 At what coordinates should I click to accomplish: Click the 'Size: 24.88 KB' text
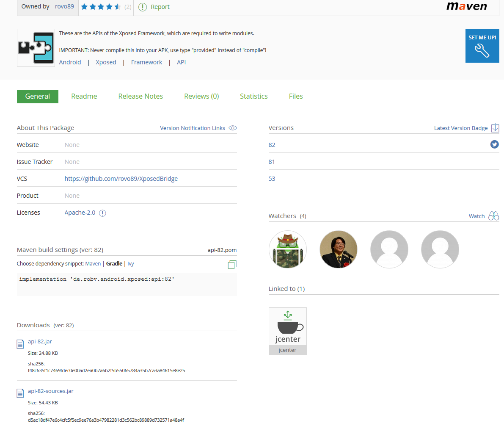pyautogui.click(x=43, y=353)
